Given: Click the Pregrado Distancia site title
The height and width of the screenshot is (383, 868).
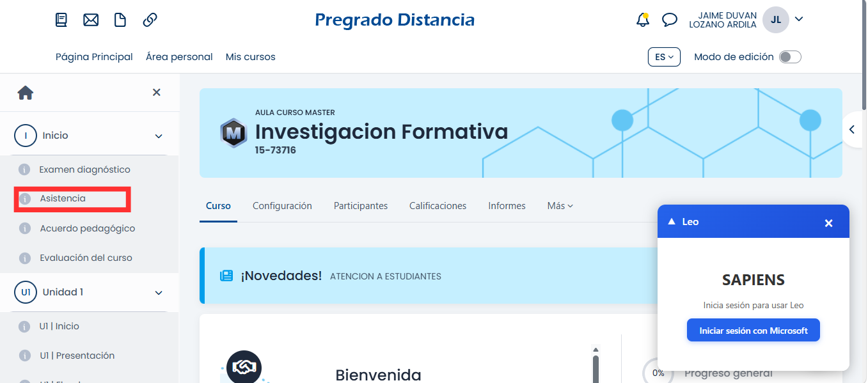Looking at the screenshot, I should pyautogui.click(x=395, y=20).
